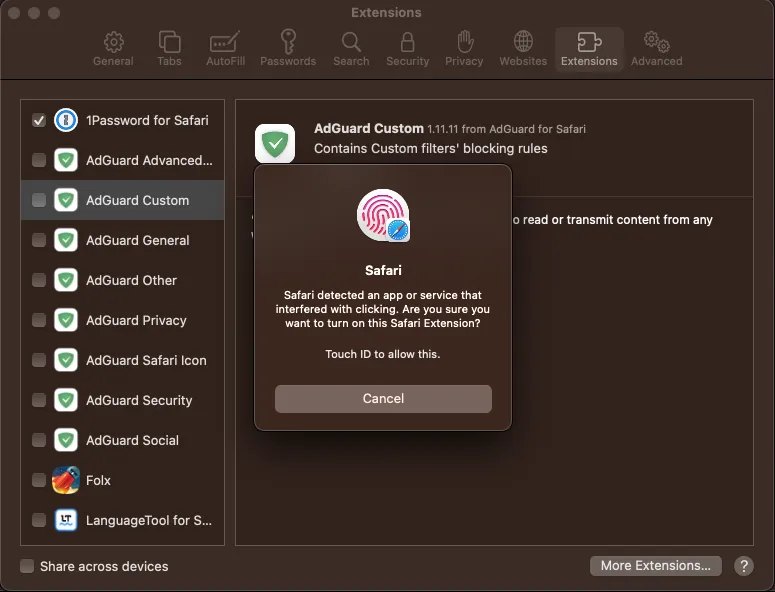The width and height of the screenshot is (775, 592).
Task: Click the AdGuard General shield icon
Action: [x=66, y=240]
